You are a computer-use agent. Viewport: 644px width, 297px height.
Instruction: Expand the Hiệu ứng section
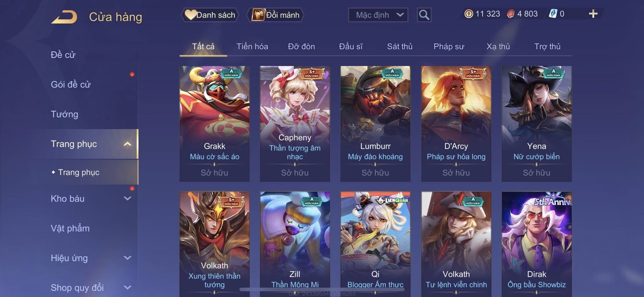point(91,258)
